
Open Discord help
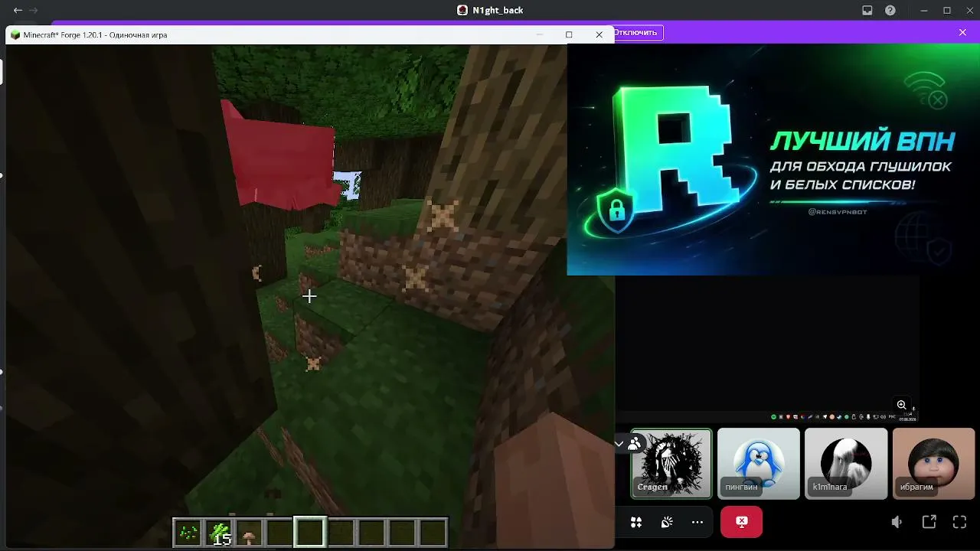point(890,11)
